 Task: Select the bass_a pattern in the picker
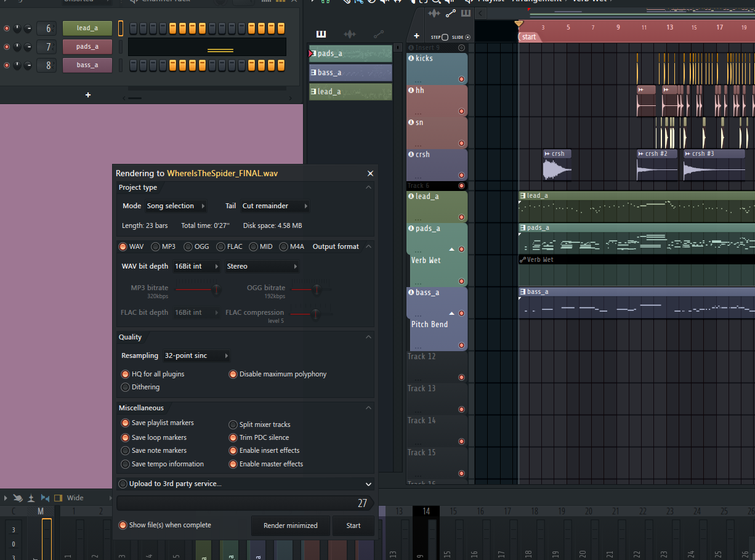point(350,73)
